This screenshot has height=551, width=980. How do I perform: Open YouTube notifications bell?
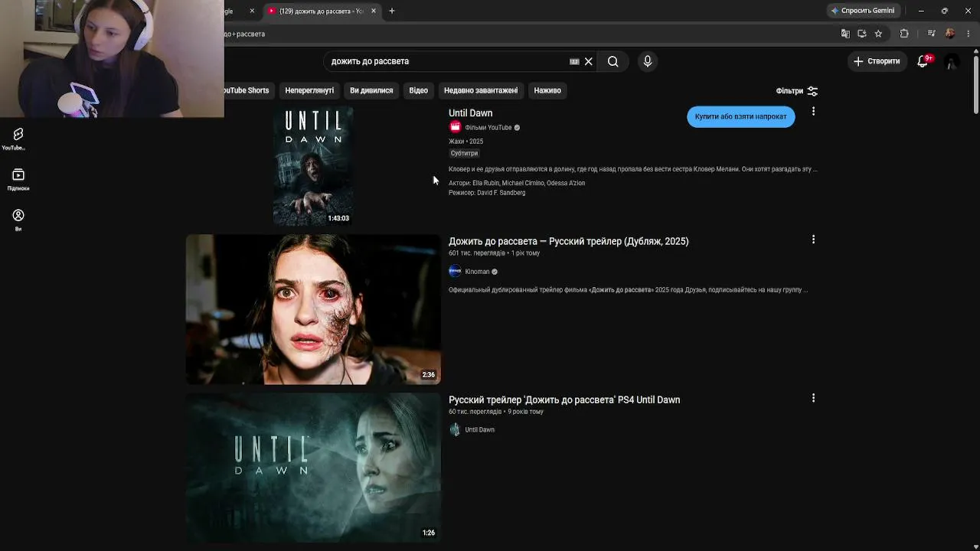click(x=923, y=61)
